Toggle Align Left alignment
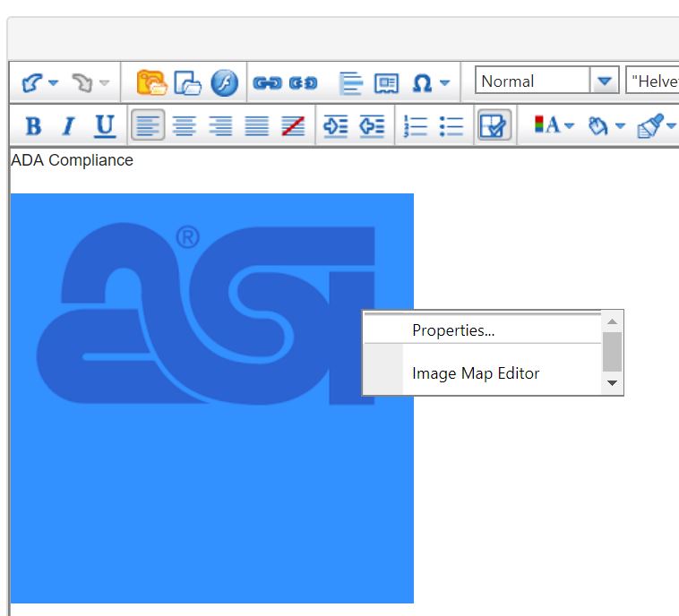The height and width of the screenshot is (616, 679). click(x=148, y=125)
